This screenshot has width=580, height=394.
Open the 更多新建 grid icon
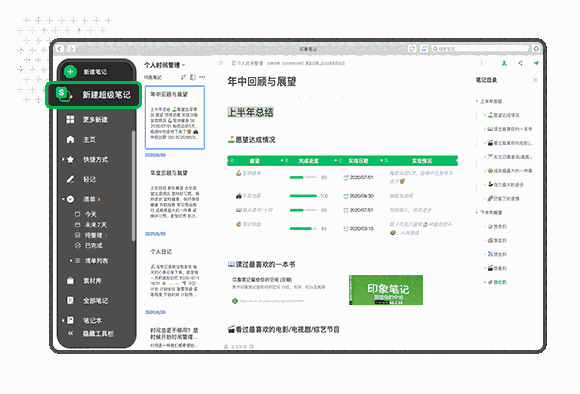pyautogui.click(x=70, y=119)
